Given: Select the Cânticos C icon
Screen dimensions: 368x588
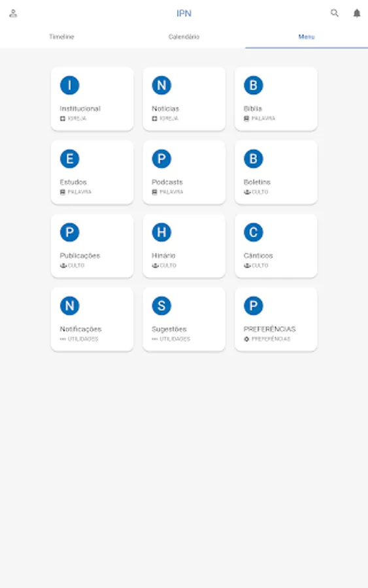Looking at the screenshot, I should click(x=254, y=232).
